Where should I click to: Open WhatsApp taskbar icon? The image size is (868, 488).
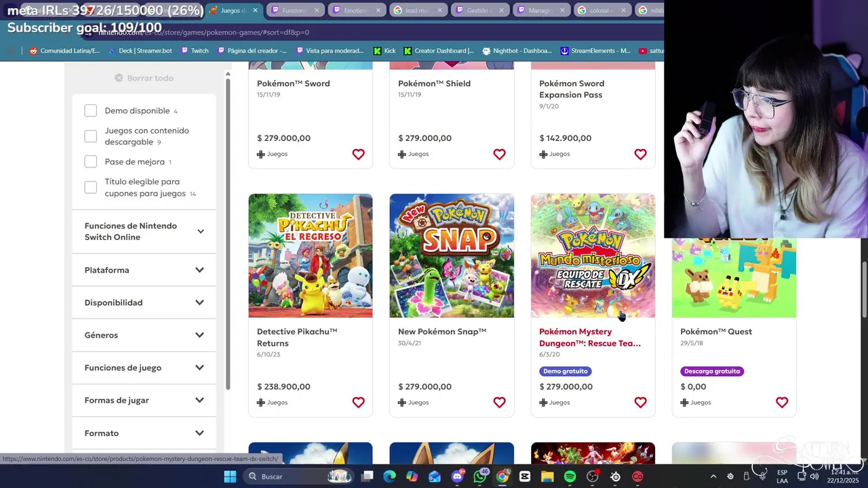click(479, 476)
